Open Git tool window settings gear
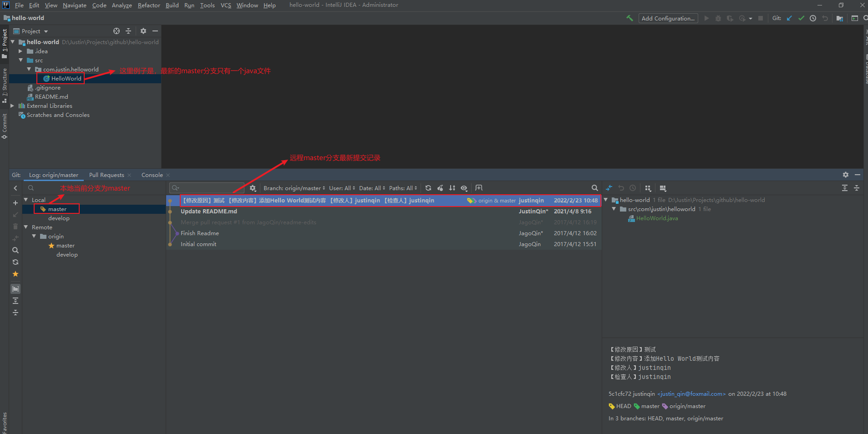The image size is (868, 434). [x=846, y=175]
